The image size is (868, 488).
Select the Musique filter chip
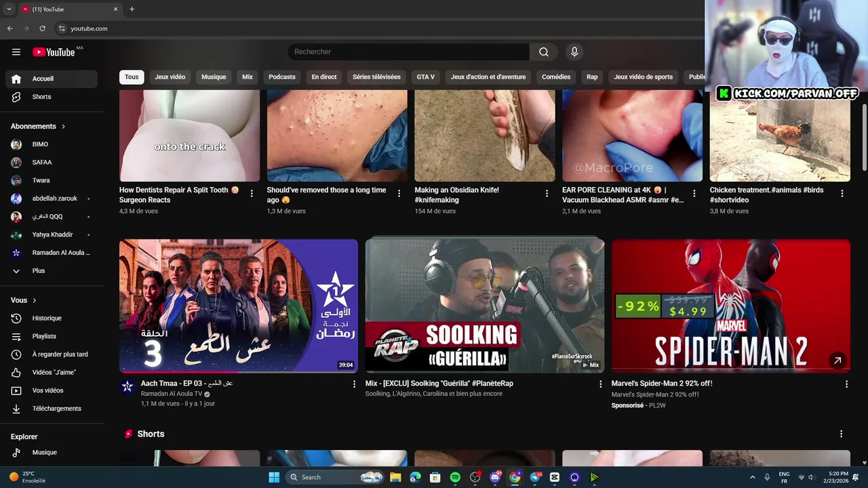[x=214, y=77]
